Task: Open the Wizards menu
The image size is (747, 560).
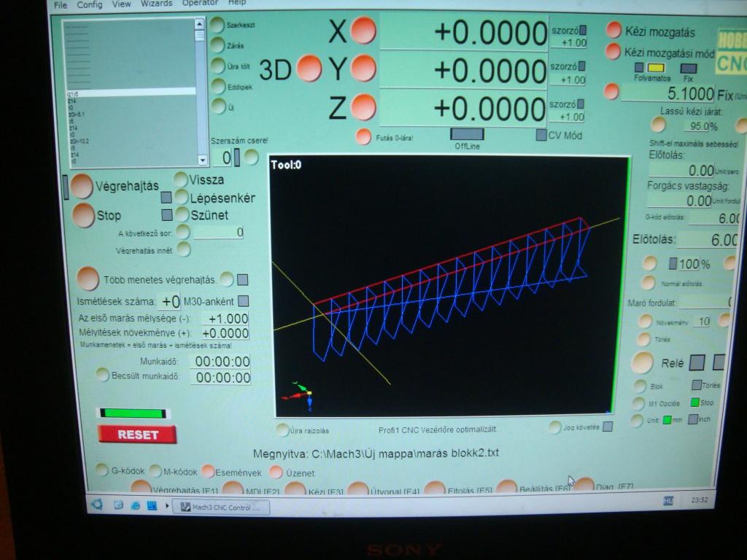Action: [156, 4]
